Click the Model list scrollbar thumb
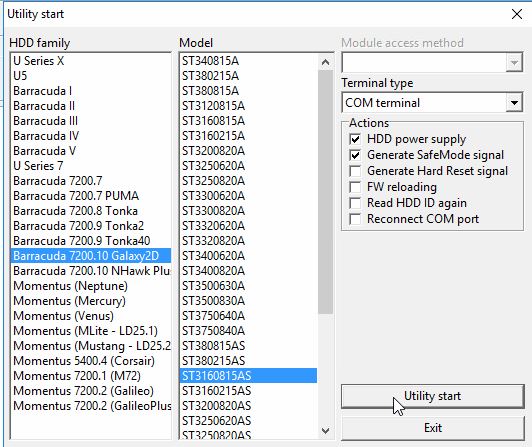Image resolution: width=532 pixels, height=447 pixels. (325, 192)
